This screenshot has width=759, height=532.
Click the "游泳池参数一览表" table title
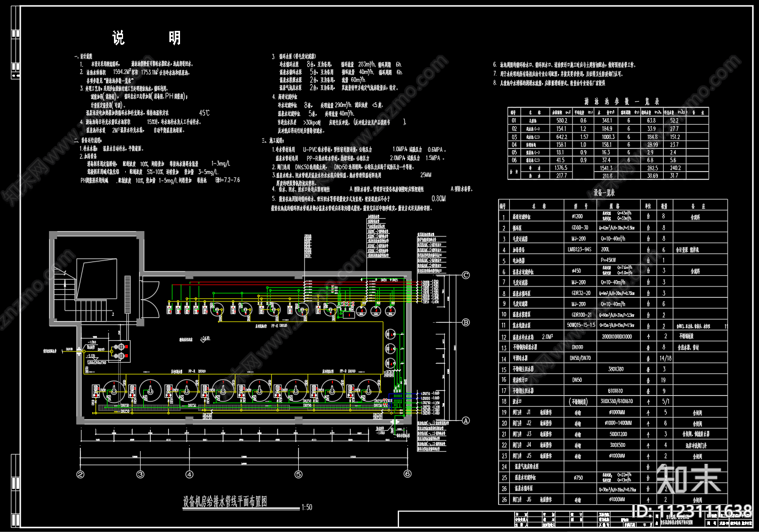point(621,101)
